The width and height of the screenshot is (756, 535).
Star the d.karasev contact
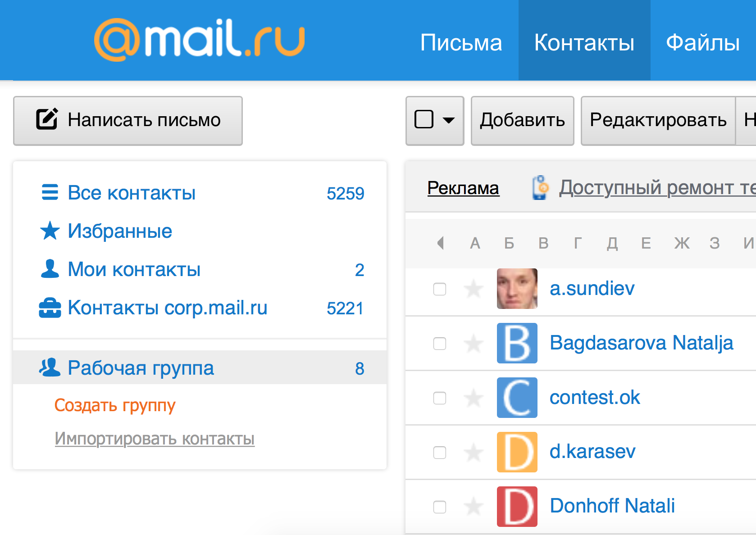pos(474,452)
